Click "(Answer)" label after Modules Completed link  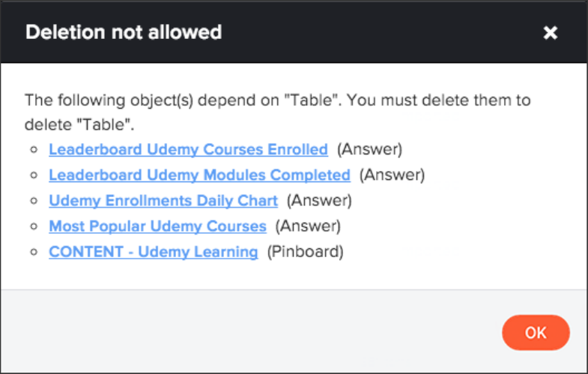coord(392,175)
